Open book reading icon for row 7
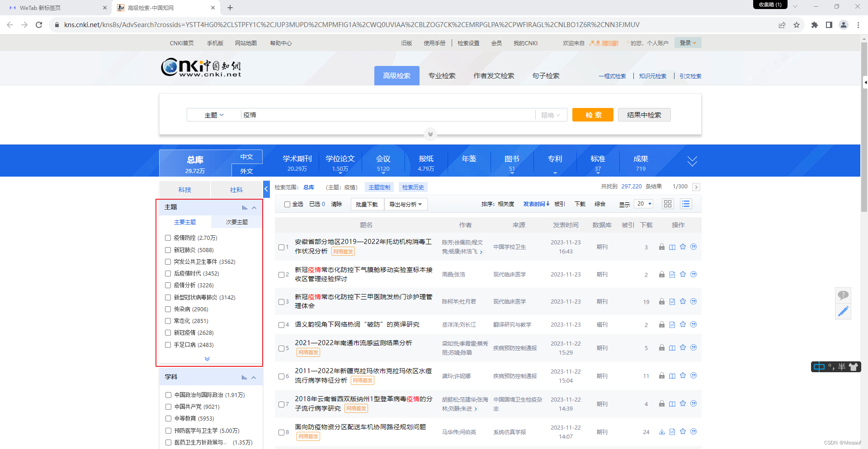Screen dimensions: 868x449 (672, 404)
